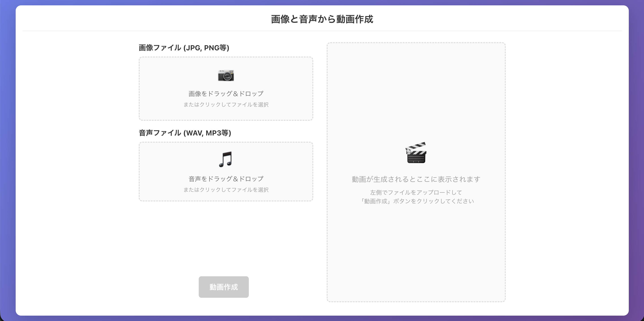Open the image file picker via the JPG upload zone
This screenshot has height=321, width=644.
click(226, 89)
